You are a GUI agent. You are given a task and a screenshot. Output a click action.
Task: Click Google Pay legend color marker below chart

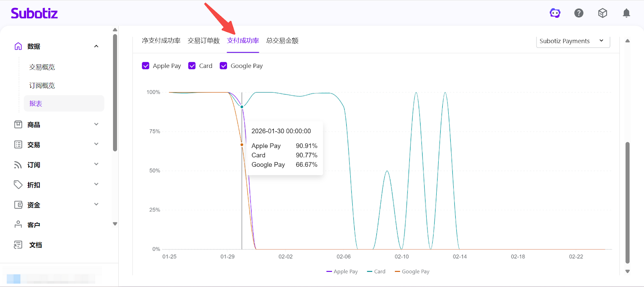point(397,272)
